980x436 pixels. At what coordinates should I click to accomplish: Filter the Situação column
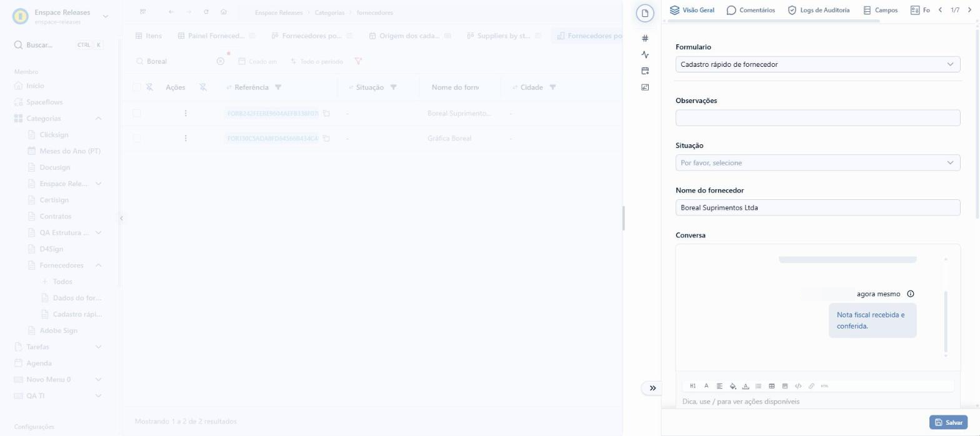[x=393, y=87]
